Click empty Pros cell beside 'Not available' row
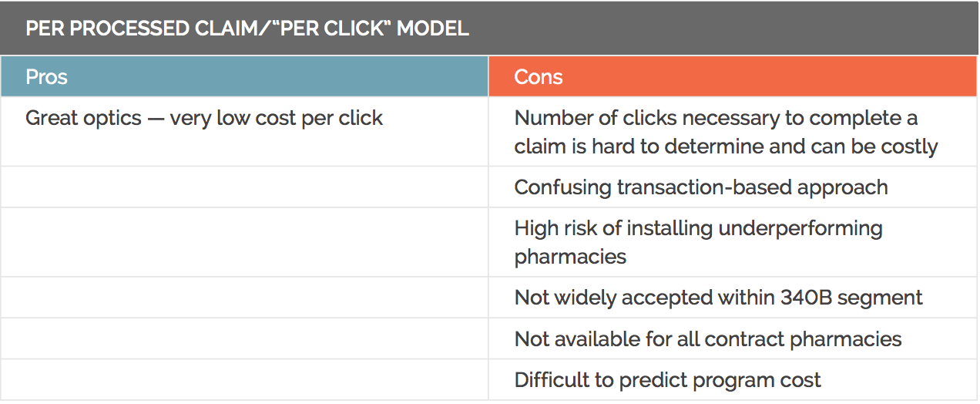The image size is (980, 404). 244,338
